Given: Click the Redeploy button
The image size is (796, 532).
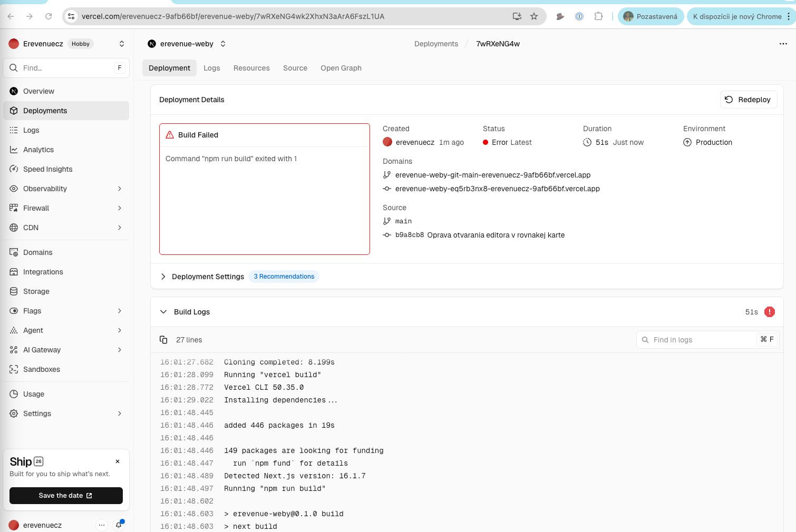Looking at the screenshot, I should click(748, 100).
